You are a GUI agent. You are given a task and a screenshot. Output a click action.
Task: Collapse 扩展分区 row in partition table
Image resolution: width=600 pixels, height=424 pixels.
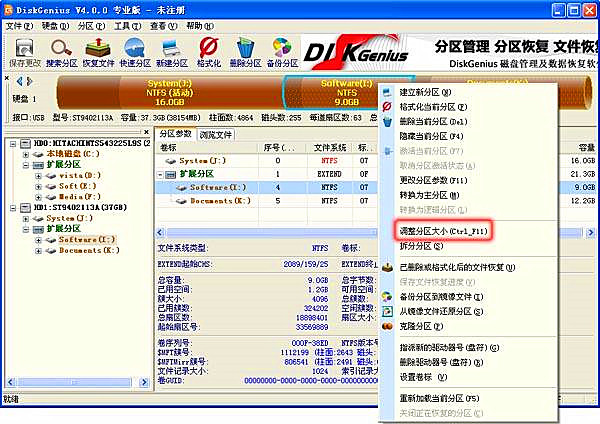[x=161, y=174]
